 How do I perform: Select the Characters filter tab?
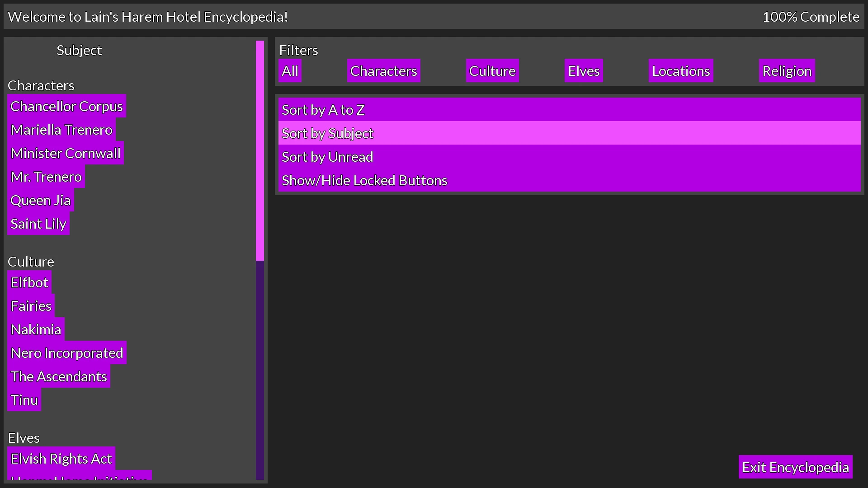coord(383,70)
